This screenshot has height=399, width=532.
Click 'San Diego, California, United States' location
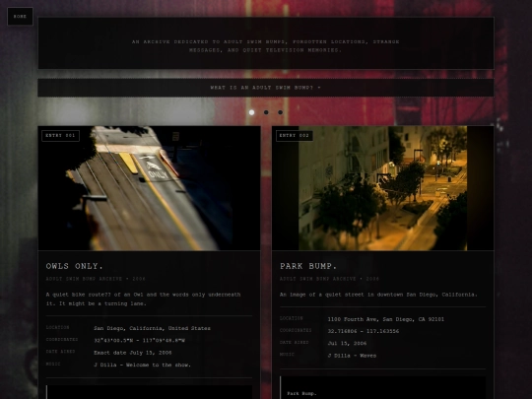click(152, 328)
